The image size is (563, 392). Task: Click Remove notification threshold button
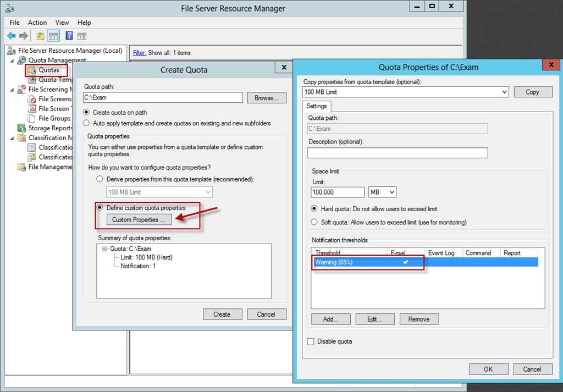point(419,319)
